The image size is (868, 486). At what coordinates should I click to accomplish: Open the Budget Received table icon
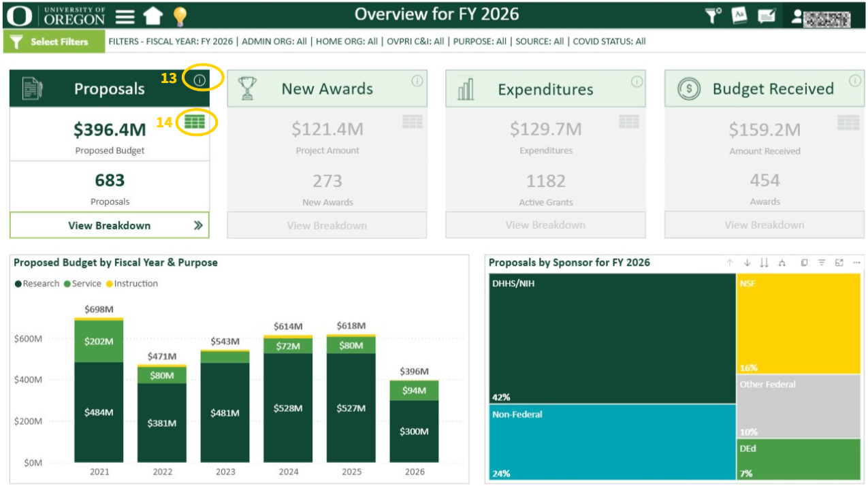tap(848, 123)
